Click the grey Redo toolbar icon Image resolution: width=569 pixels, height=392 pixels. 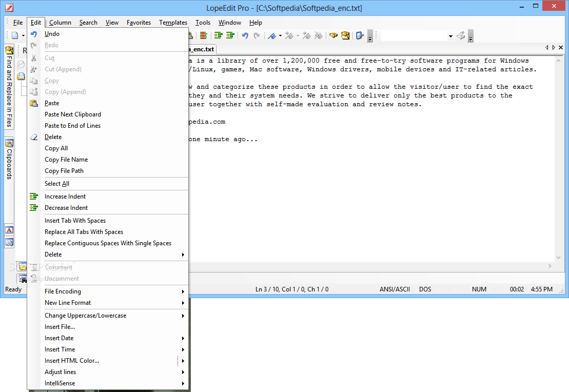click(x=257, y=35)
